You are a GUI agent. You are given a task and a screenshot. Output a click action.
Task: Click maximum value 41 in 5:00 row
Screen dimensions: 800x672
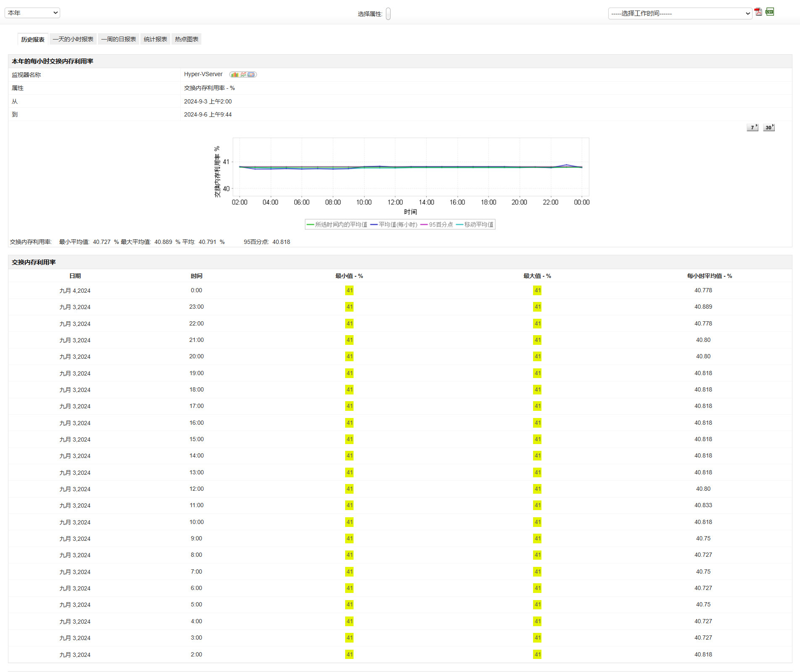[x=537, y=604]
